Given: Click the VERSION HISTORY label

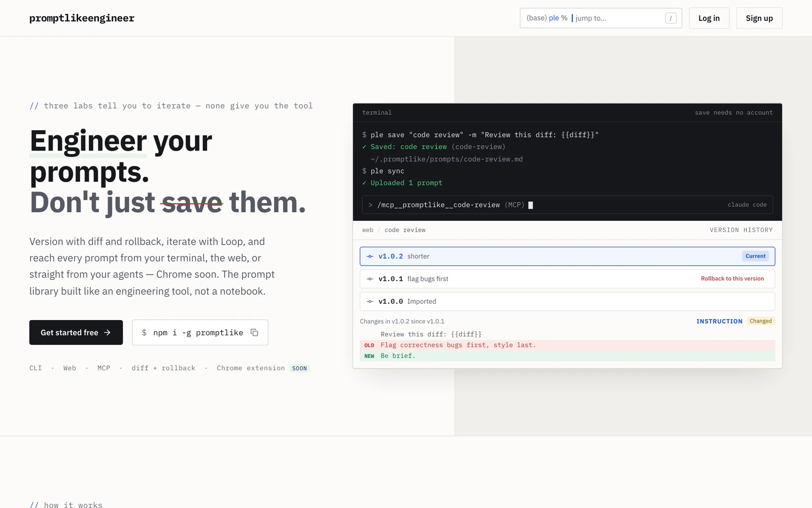Looking at the screenshot, I should pos(741,230).
